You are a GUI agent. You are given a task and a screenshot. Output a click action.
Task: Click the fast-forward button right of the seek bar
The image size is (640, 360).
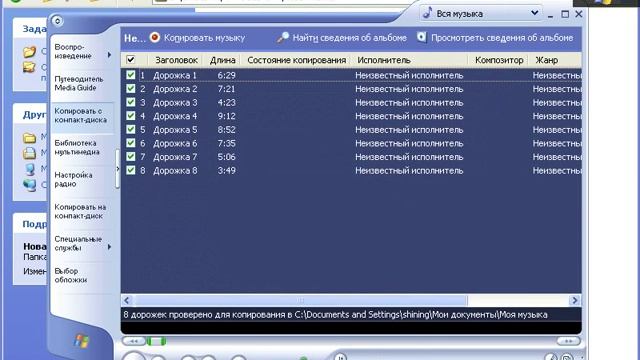[568, 341]
